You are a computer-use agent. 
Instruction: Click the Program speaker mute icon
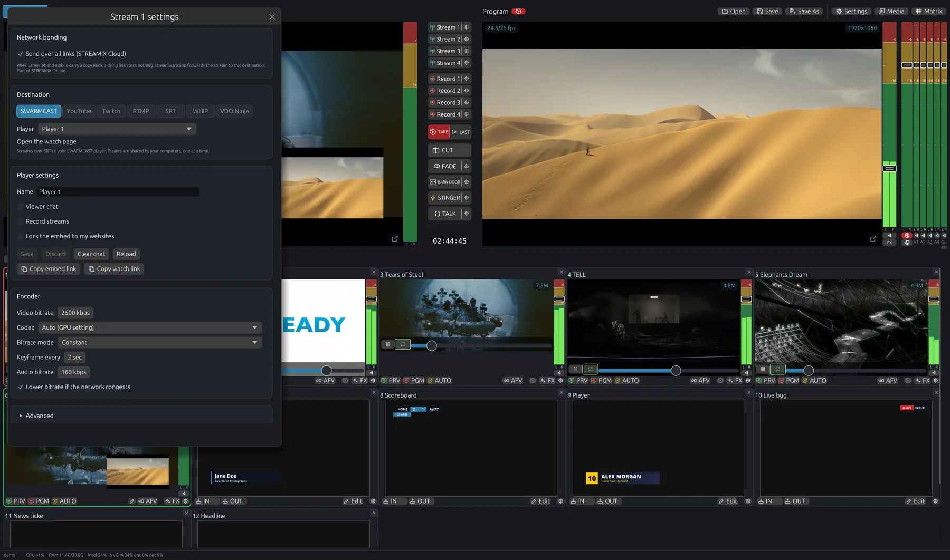[x=889, y=236]
